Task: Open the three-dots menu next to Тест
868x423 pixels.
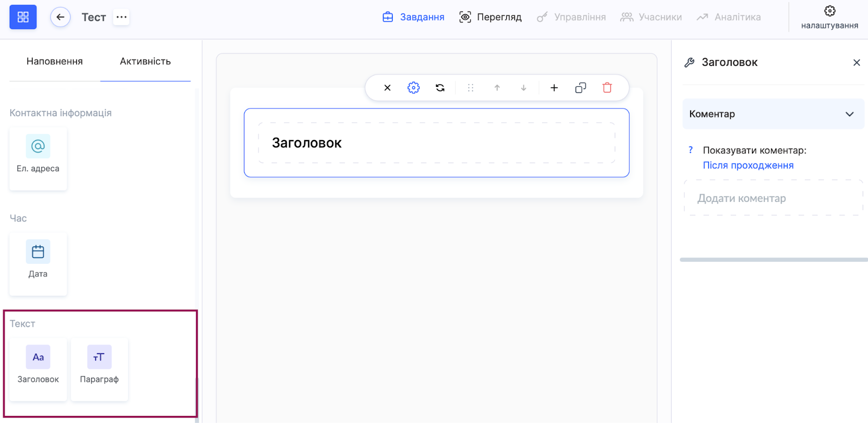Action: 122,17
